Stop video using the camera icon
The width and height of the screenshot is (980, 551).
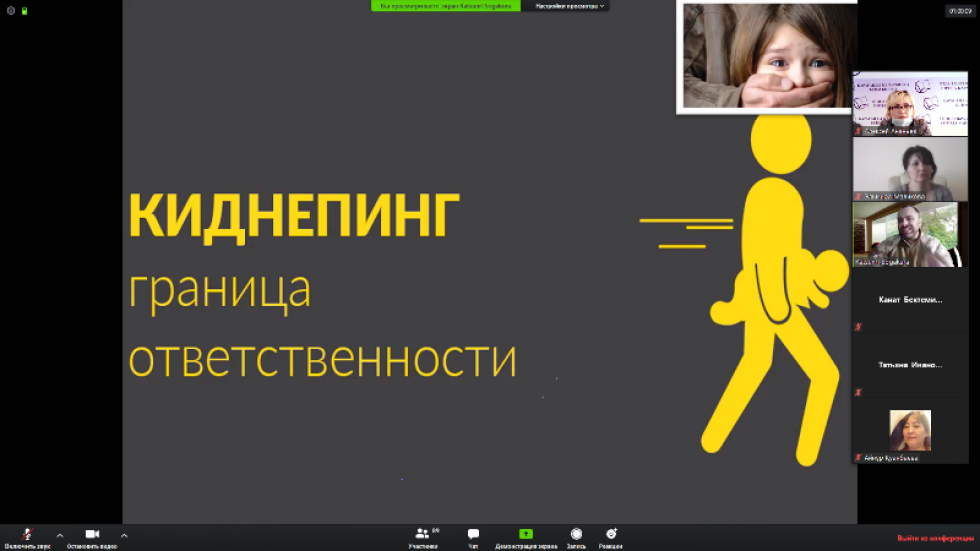click(x=92, y=535)
